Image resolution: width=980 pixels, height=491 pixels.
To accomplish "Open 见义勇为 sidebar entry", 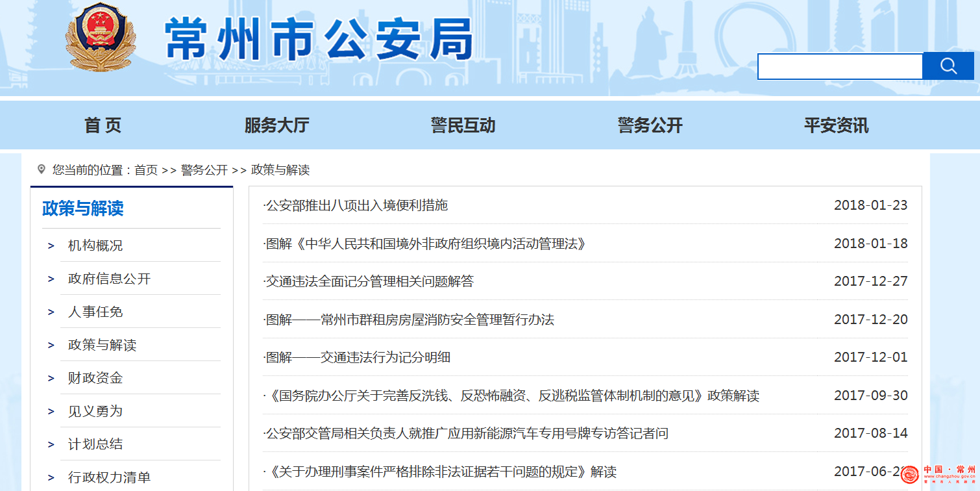I will click(95, 411).
